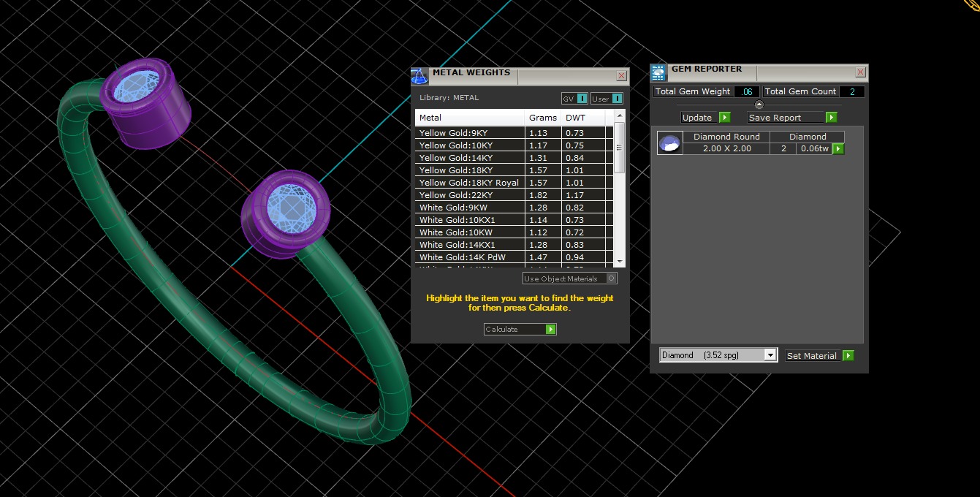Click green arrow on Calculate button
The width and height of the screenshot is (980, 497).
(x=551, y=330)
